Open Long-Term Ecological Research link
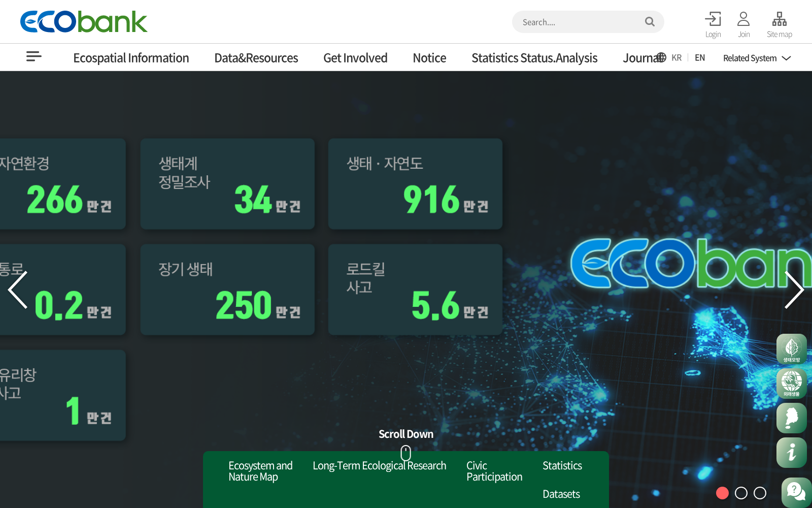 pyautogui.click(x=380, y=466)
